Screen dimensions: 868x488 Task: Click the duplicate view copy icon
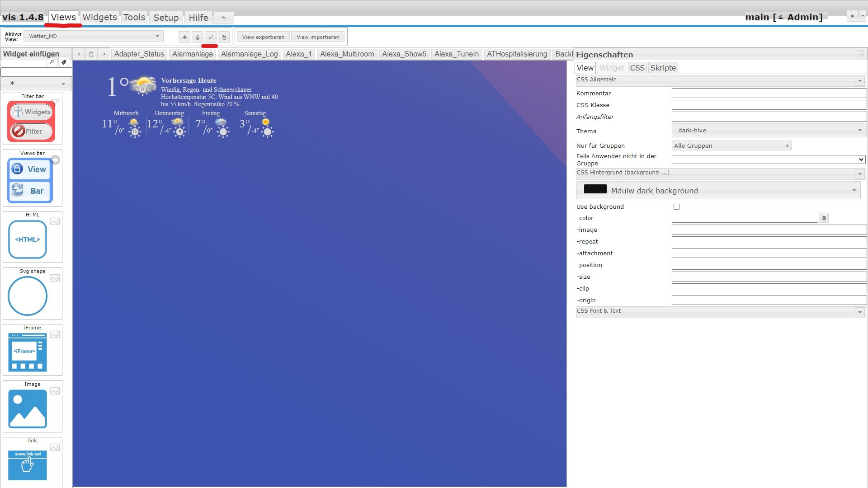coord(224,38)
